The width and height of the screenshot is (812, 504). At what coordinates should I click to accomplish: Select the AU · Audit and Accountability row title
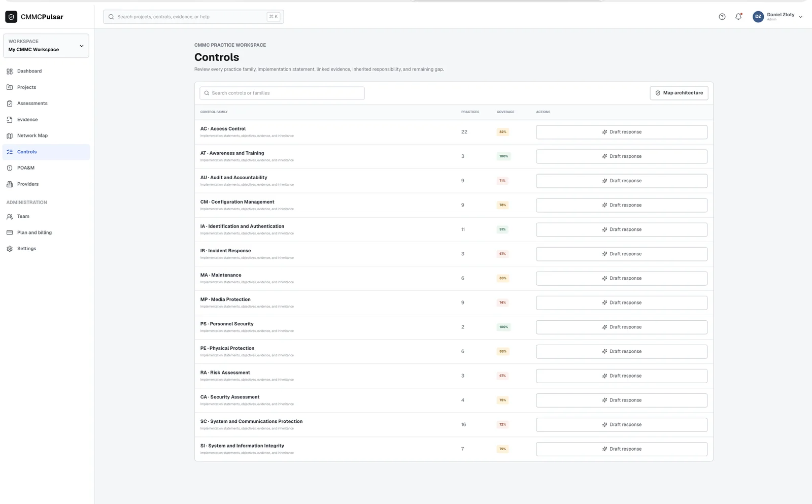click(233, 178)
